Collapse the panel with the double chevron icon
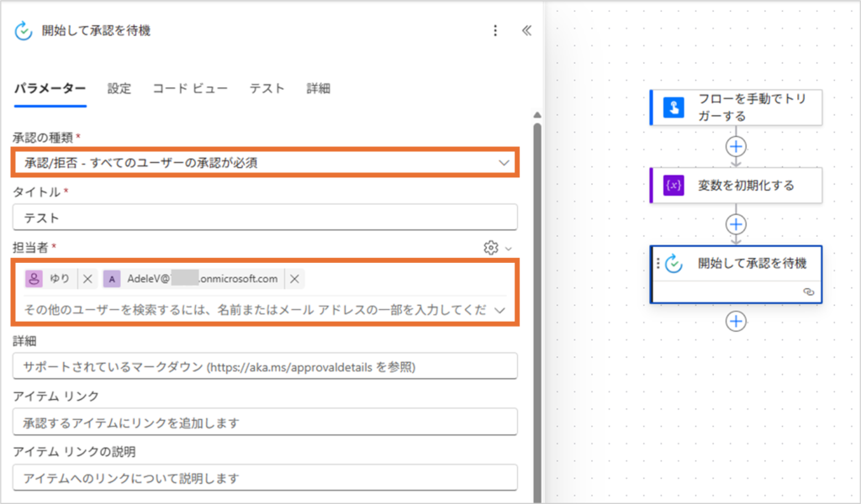861x504 pixels. [x=526, y=31]
